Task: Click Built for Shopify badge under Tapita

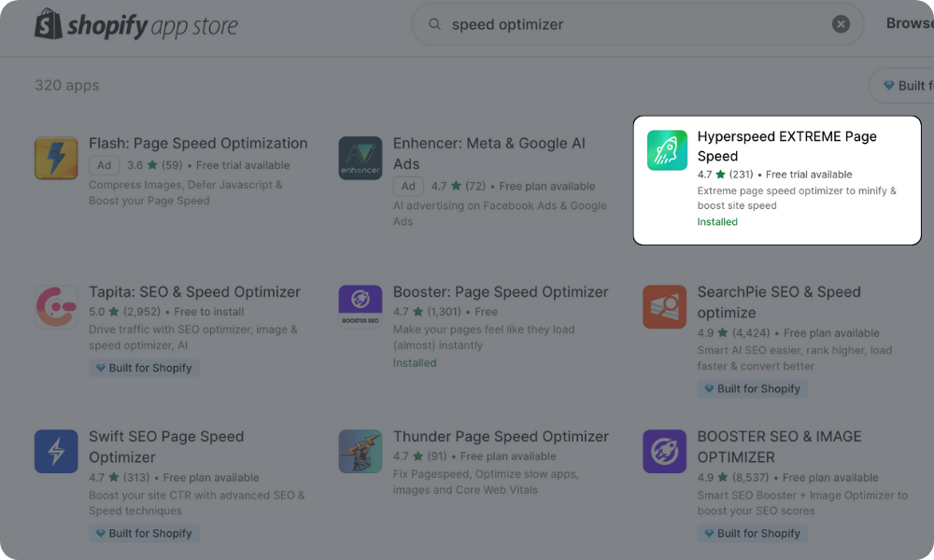Action: click(x=144, y=368)
